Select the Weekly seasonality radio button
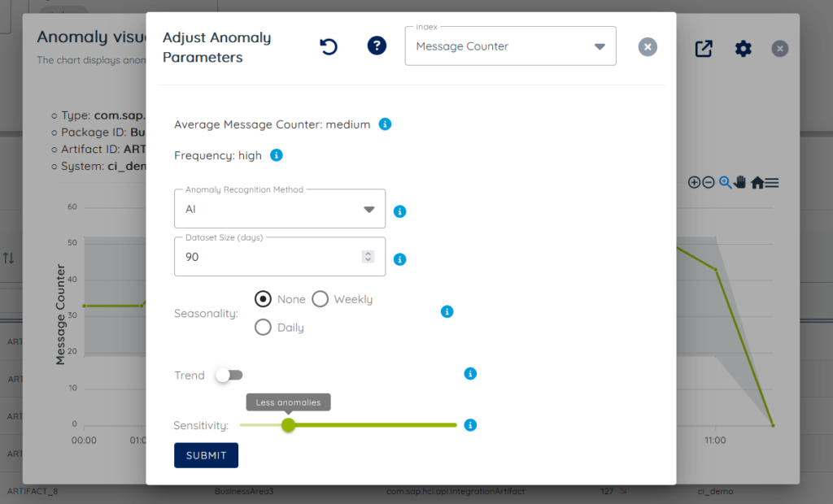The image size is (833, 504). coord(319,298)
